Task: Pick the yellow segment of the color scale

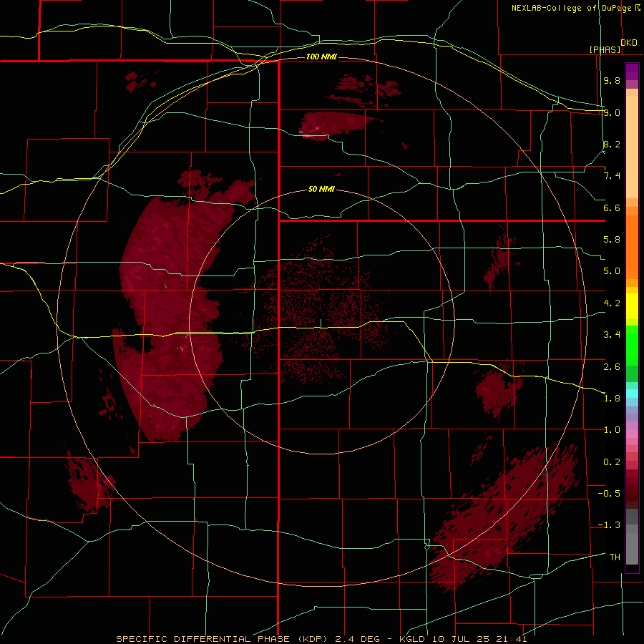Action: tap(632, 306)
